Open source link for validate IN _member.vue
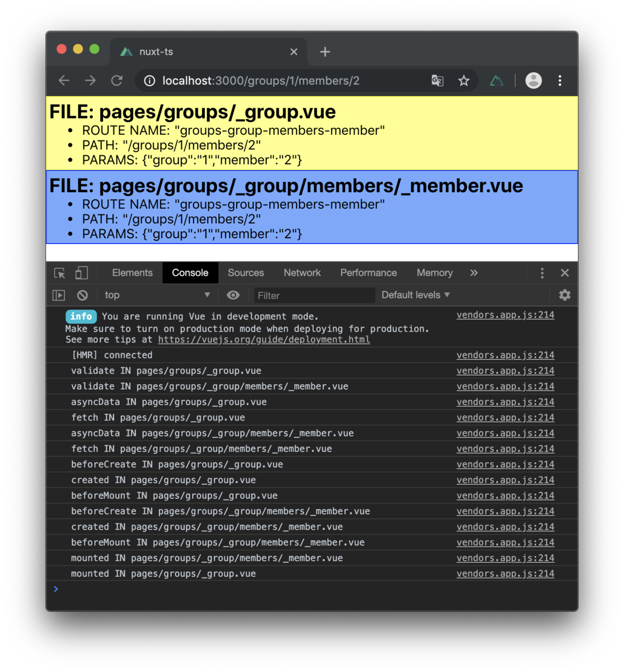The height and width of the screenshot is (672, 624). pyautogui.click(x=505, y=386)
